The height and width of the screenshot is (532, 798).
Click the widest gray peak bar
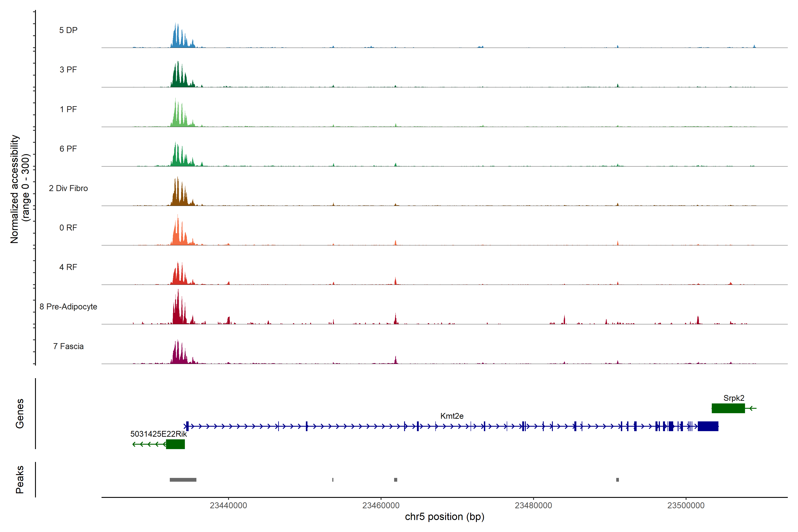183,480
